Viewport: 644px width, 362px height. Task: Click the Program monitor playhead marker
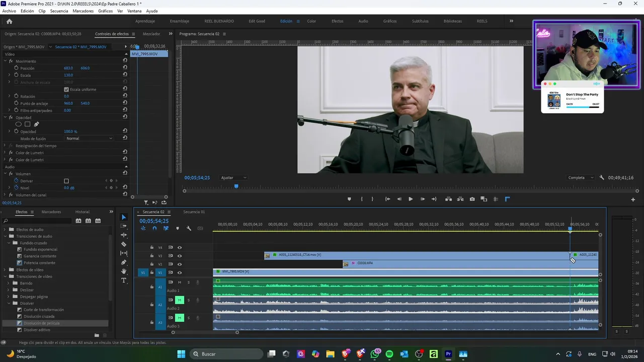[x=236, y=187]
